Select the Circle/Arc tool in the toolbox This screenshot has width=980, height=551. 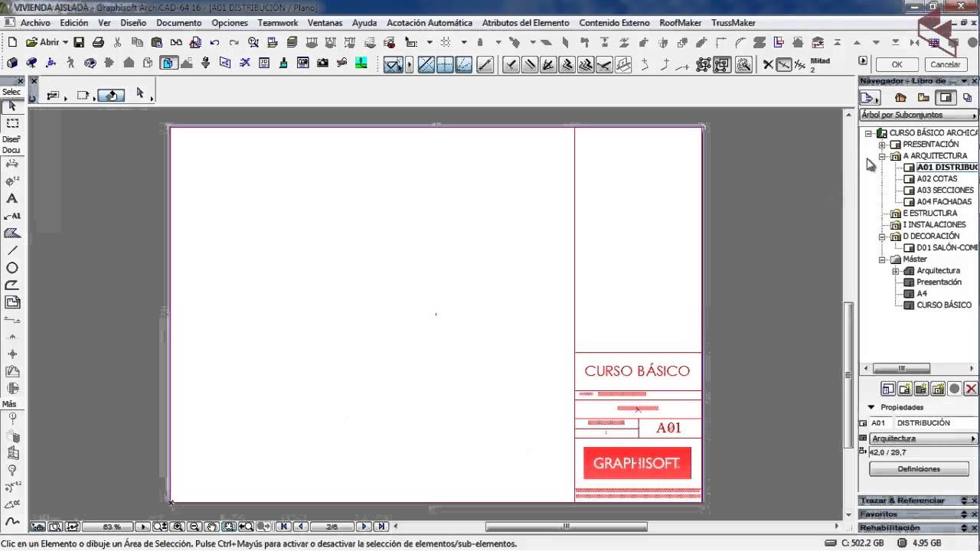click(x=12, y=268)
